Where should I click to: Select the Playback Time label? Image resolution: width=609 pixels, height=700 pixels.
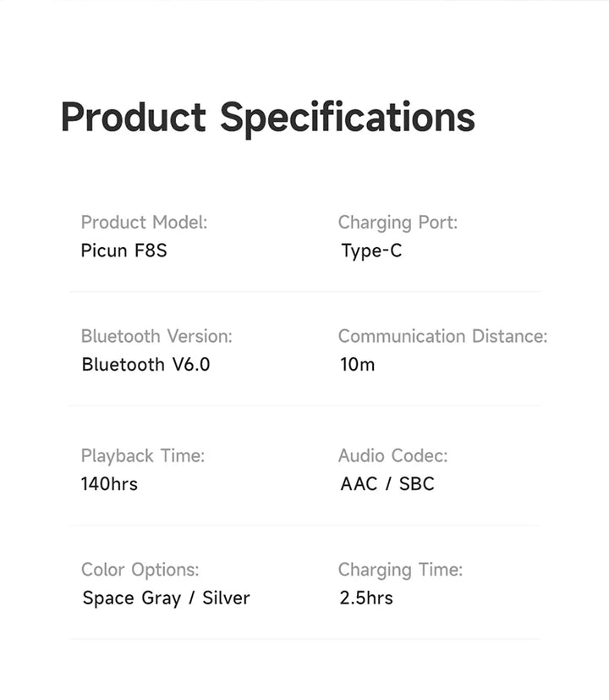[143, 455]
